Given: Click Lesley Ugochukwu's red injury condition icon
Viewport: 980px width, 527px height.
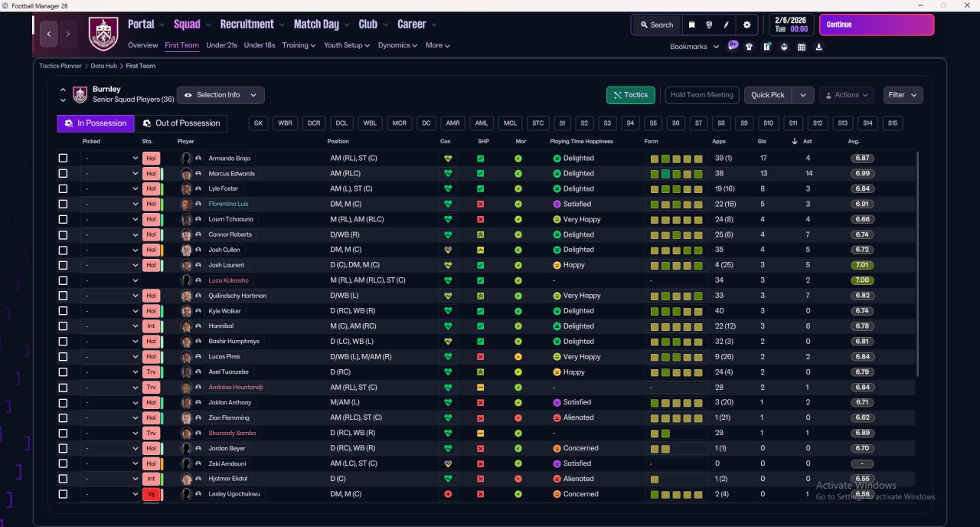Looking at the screenshot, I should coord(448,494).
